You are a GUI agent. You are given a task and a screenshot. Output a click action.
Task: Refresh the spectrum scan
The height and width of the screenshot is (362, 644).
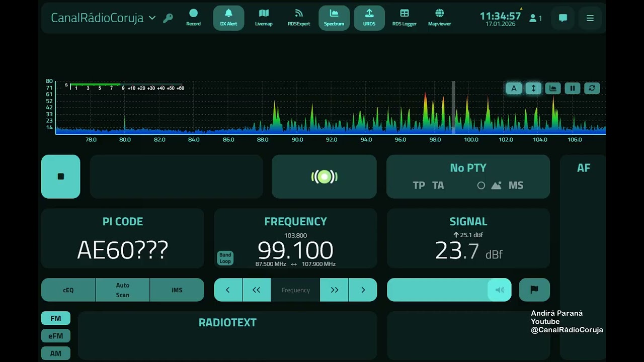tap(592, 88)
